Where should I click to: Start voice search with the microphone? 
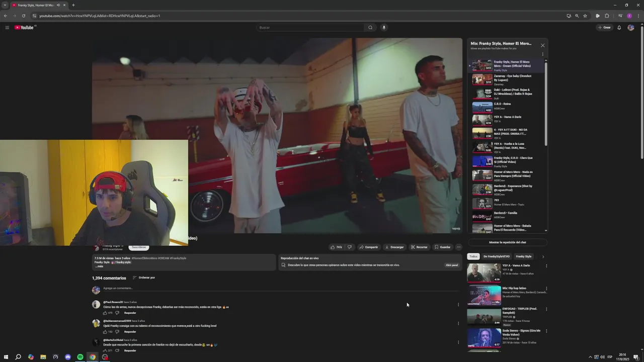384,28
